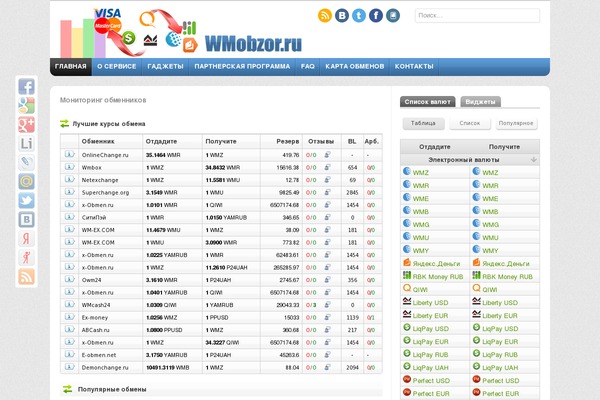Viewport: 600px width, 400px height.
Task: Select LiqPay EUR in Получите column
Action: [x=500, y=342]
